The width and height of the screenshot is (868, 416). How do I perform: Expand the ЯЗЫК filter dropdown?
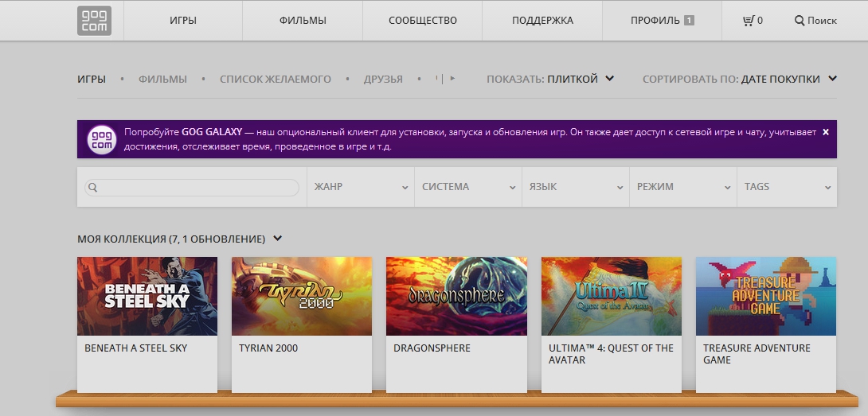(576, 187)
